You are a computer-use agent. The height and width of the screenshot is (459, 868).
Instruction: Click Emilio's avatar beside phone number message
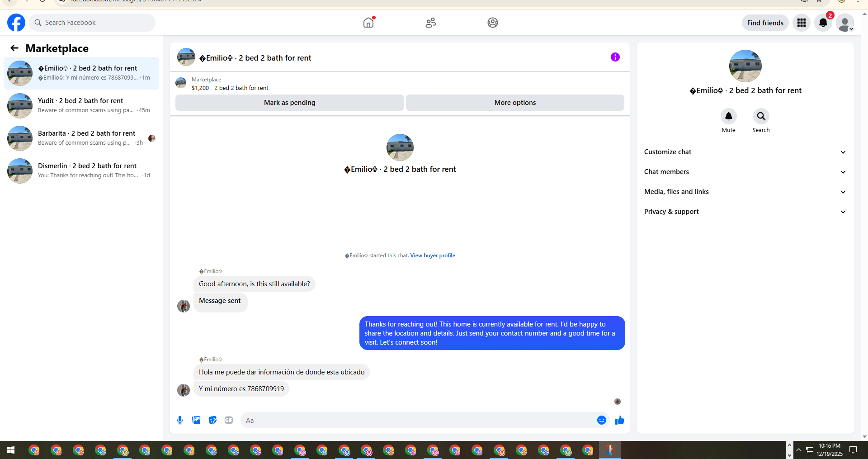pos(184,390)
